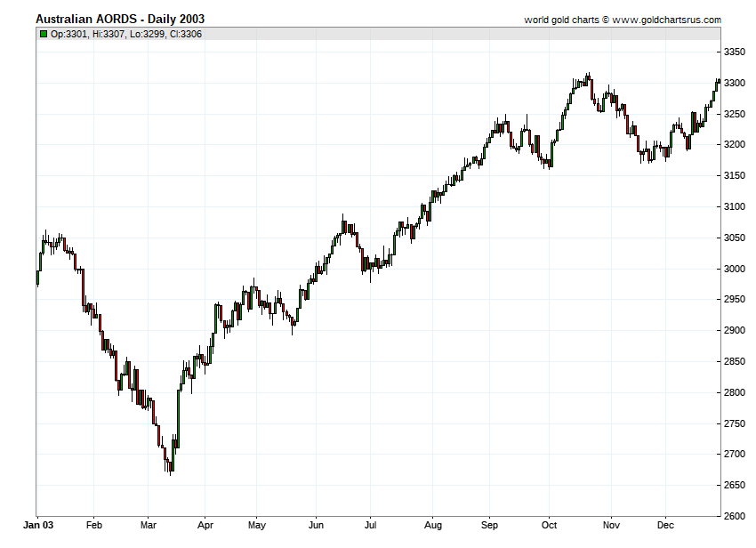Click the 'Jan 03' x-axis label

pyautogui.click(x=38, y=525)
